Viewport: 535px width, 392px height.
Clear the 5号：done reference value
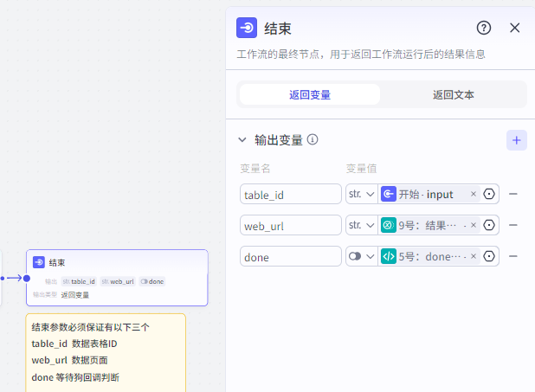[x=474, y=256]
